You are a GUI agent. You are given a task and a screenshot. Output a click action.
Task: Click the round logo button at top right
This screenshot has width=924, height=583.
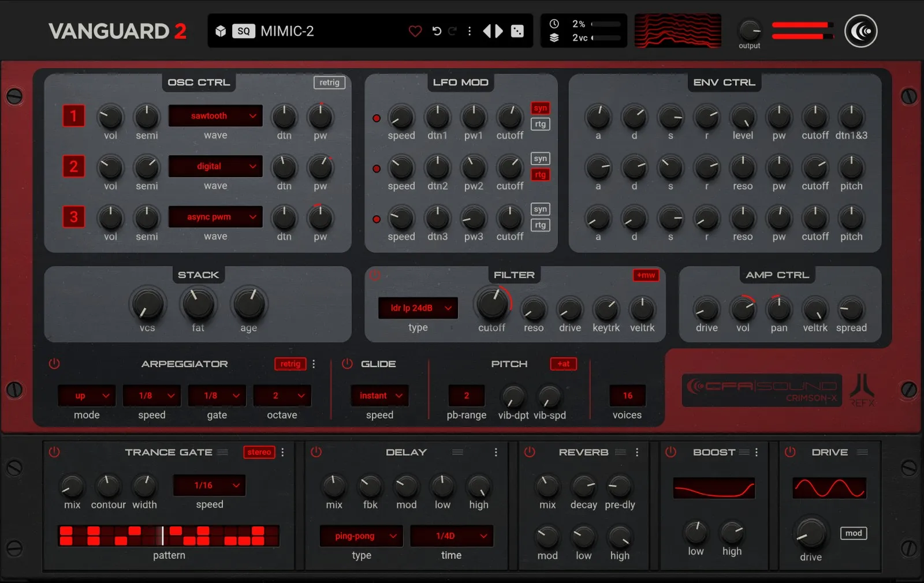coord(861,31)
